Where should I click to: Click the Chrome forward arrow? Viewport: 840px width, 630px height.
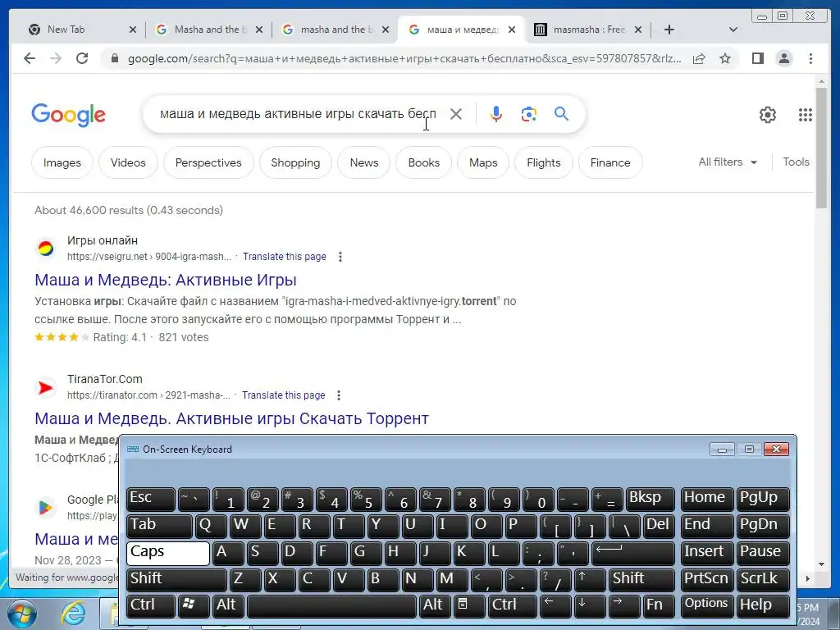pyautogui.click(x=56, y=58)
